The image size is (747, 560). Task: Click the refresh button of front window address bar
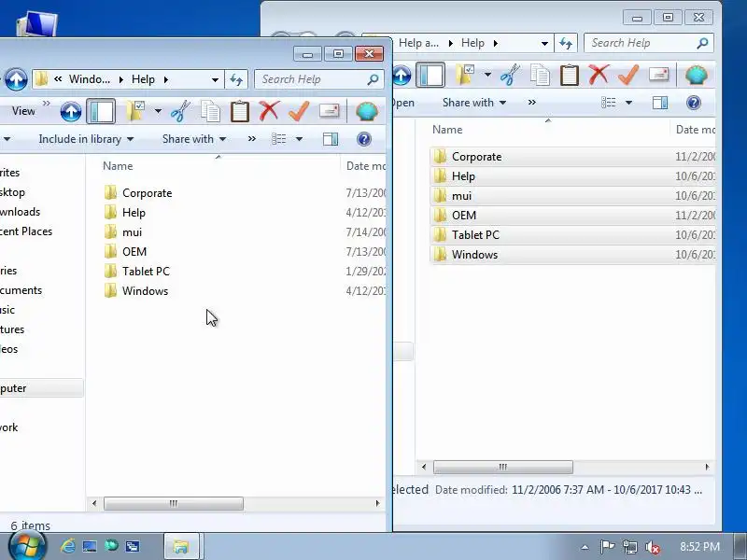236,79
